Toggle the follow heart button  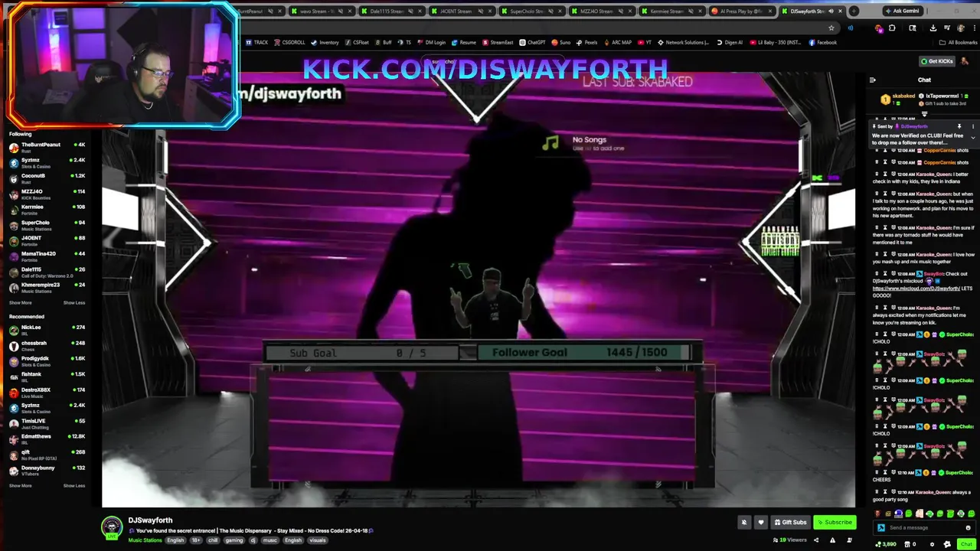click(760, 523)
